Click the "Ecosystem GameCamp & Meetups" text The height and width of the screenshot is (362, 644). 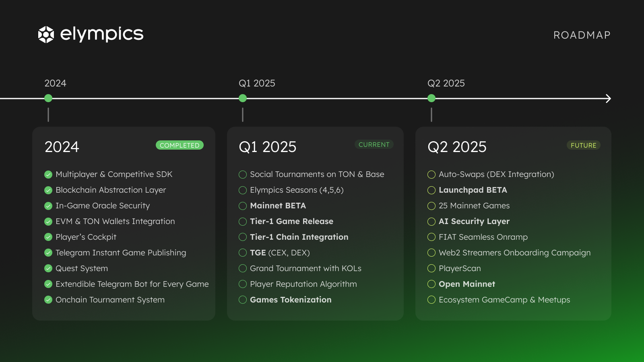tap(504, 300)
